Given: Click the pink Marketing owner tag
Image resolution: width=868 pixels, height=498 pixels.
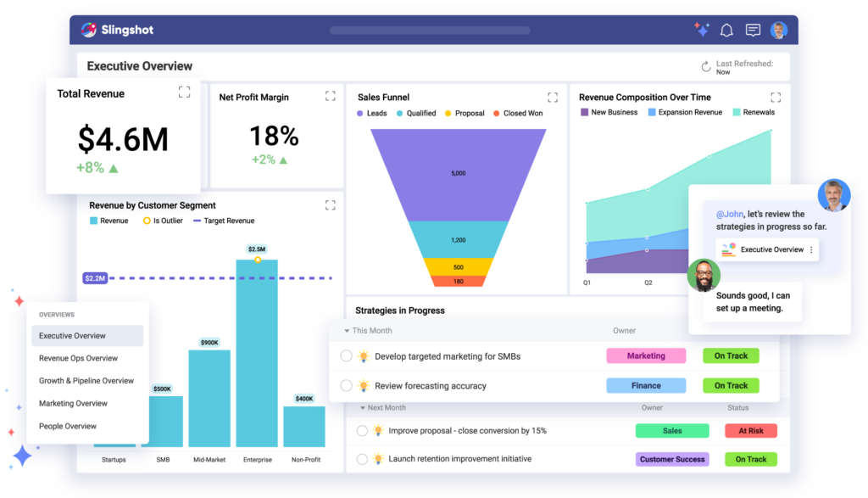Looking at the screenshot, I should [646, 355].
